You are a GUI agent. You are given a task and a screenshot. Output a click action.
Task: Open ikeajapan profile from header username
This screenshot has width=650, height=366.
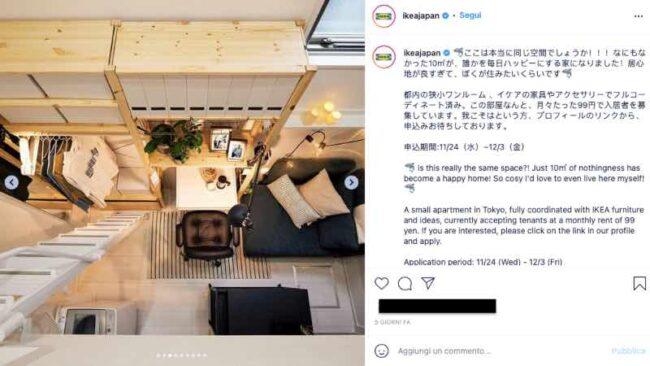point(421,16)
